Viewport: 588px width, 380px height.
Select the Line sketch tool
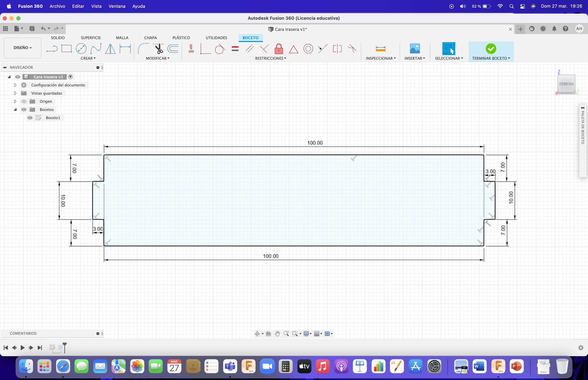click(52, 49)
